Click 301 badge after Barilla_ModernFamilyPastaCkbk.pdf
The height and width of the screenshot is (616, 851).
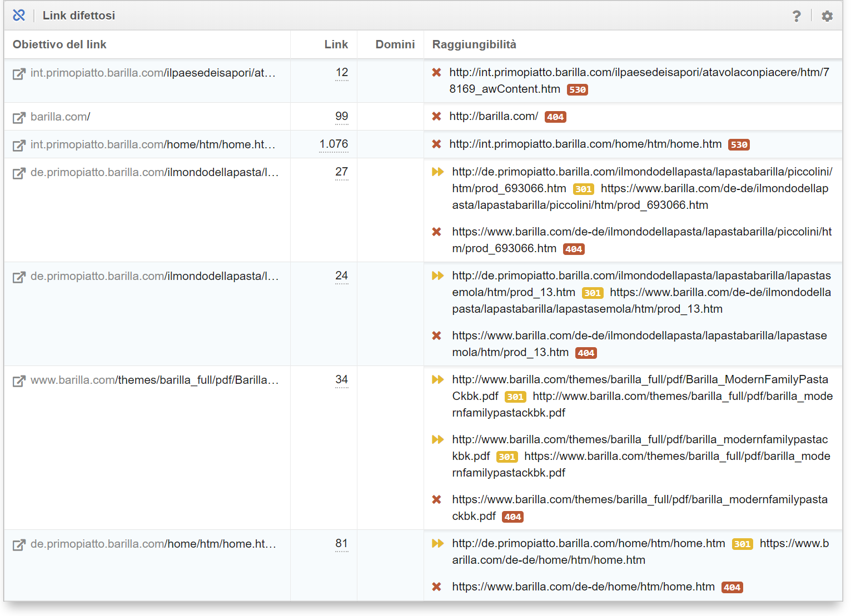pyautogui.click(x=515, y=397)
